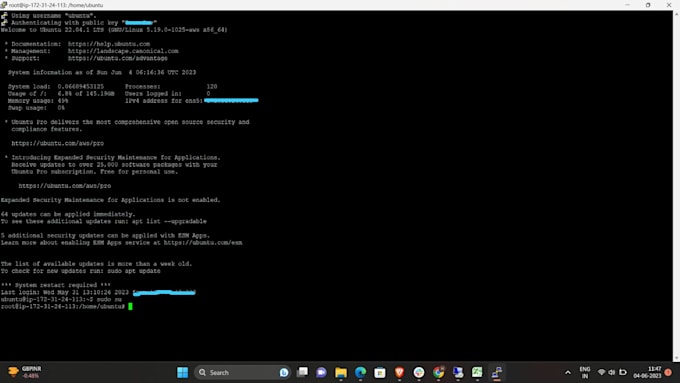The width and height of the screenshot is (680, 383).
Task: Click the terminal's vertical scrollbar track
Action: pos(676,186)
